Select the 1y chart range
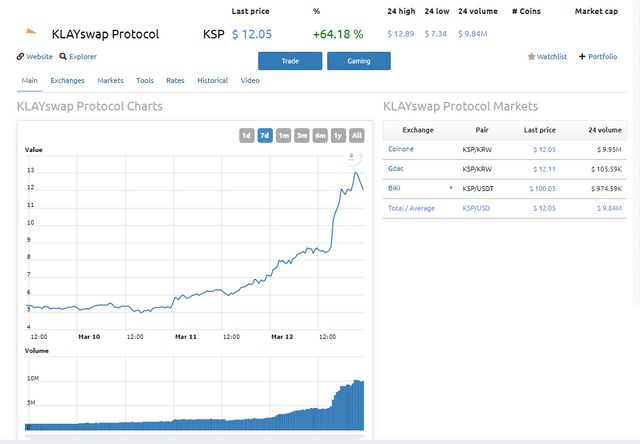Screen dimensions: 640x444 click(338, 135)
